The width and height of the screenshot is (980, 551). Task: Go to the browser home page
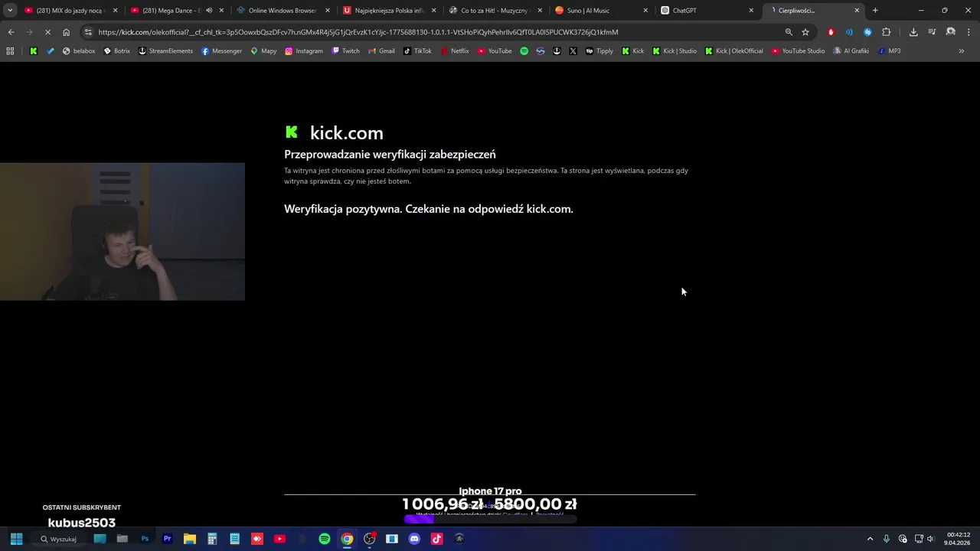67,32
